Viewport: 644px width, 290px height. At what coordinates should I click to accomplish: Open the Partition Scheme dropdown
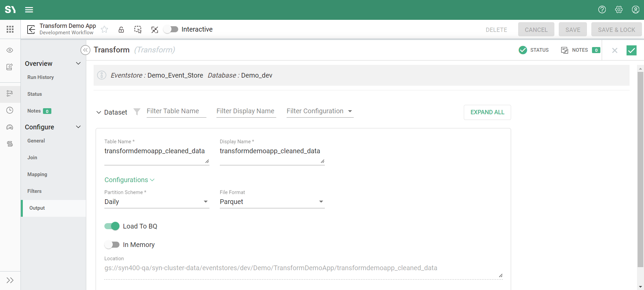tap(156, 202)
